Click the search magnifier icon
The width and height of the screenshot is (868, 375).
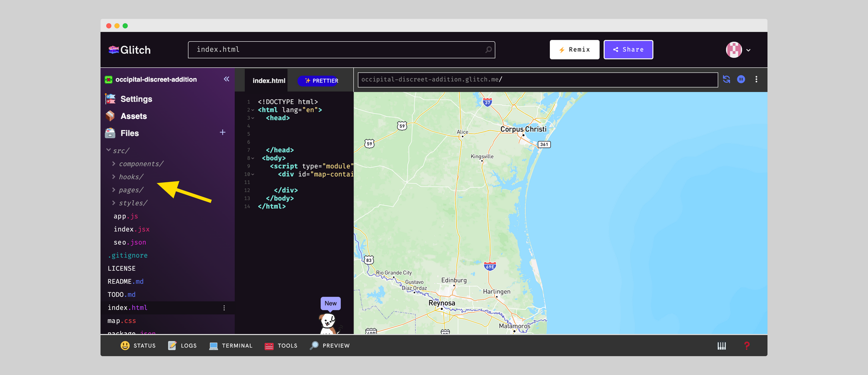[x=489, y=50]
